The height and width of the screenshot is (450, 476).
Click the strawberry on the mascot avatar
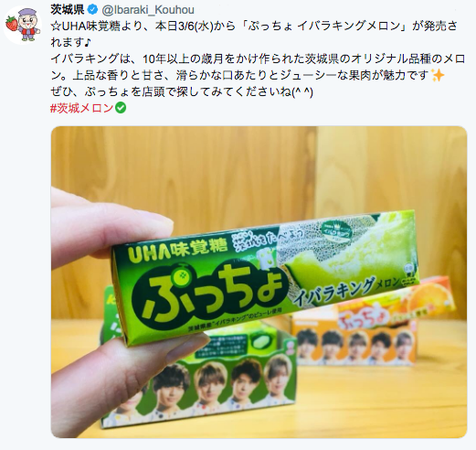(x=11, y=24)
